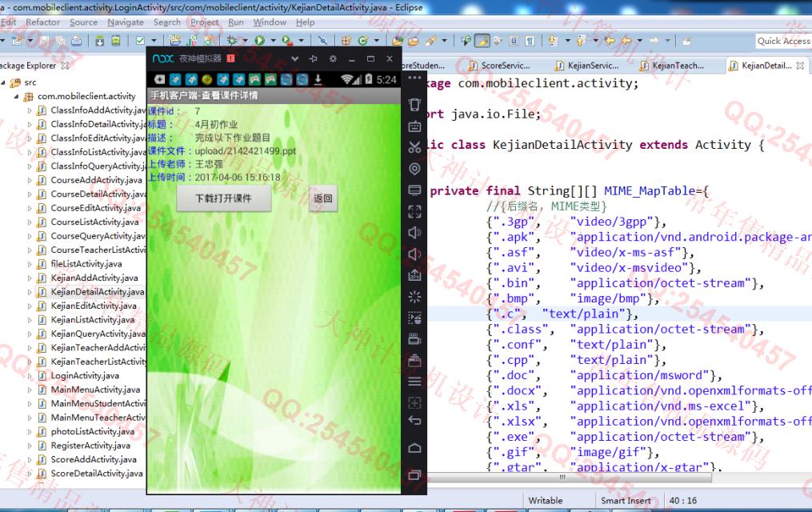Click the Nox keyboard control icon
The height and width of the screenshot is (512, 812).
(414, 126)
